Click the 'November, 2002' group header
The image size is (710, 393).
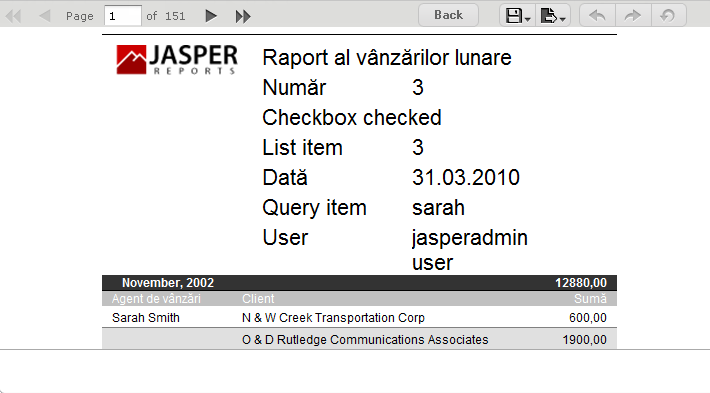168,283
